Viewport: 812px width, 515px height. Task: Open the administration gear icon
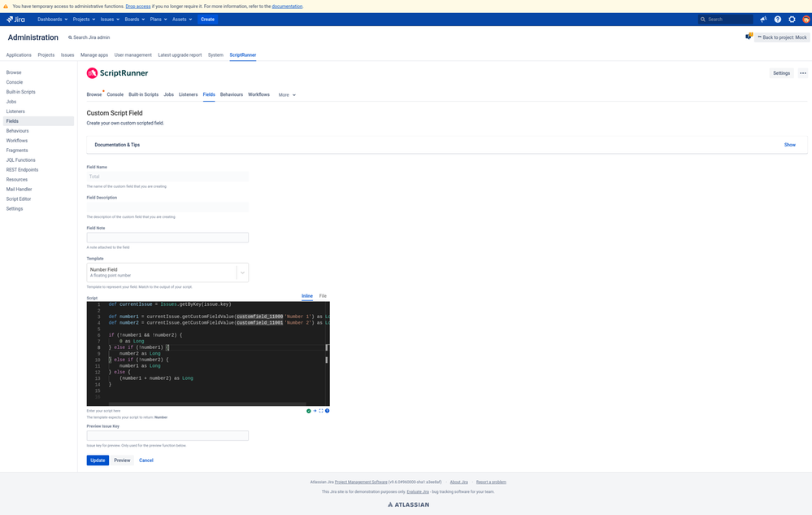(792, 20)
